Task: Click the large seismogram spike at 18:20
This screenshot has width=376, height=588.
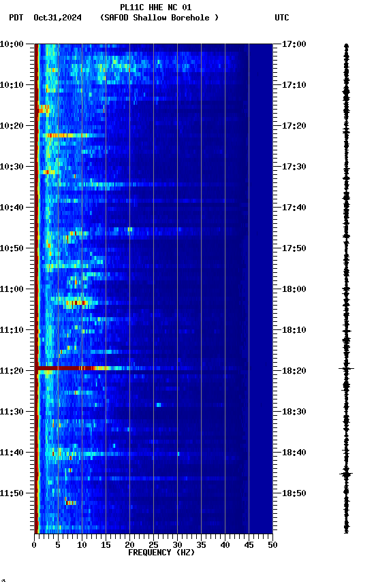Action: [x=346, y=369]
